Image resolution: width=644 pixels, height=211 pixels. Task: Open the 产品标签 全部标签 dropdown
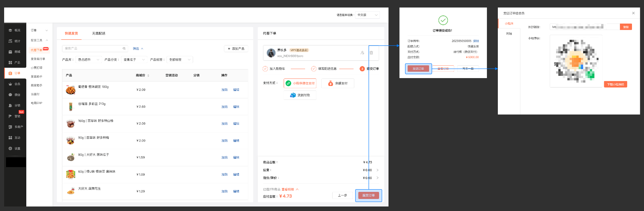point(180,60)
